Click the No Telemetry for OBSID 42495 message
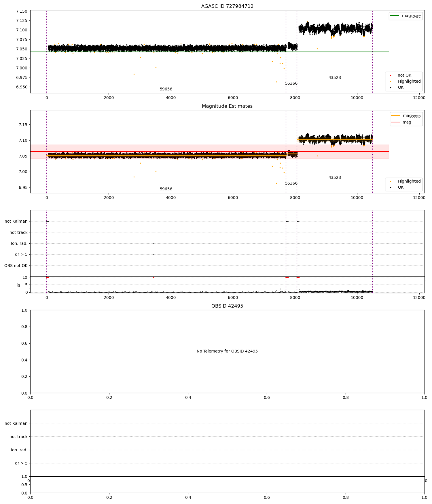The height and width of the screenshot is (504, 432). coord(227,351)
